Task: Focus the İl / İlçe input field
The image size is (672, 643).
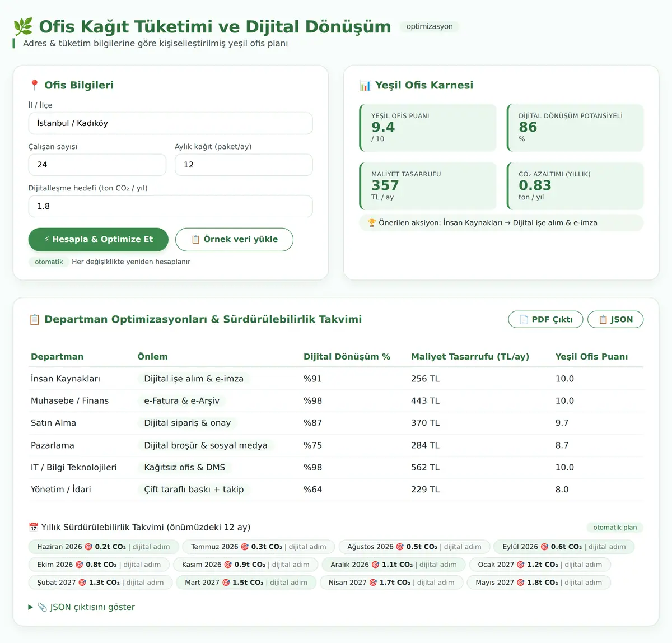Action: (x=170, y=123)
